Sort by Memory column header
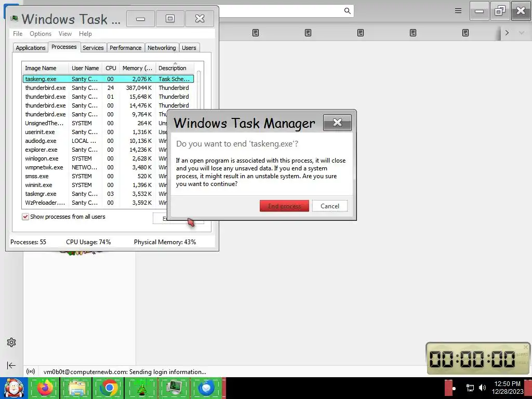 (x=137, y=68)
